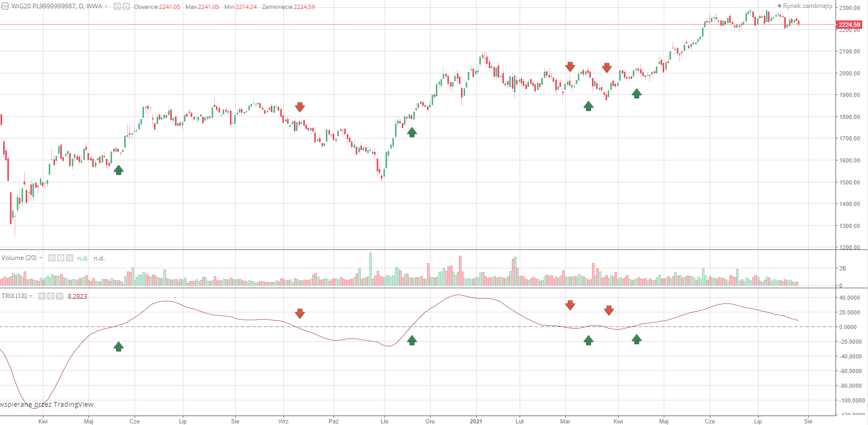Click the Sie label at right end of time axis
Screen dimensions: 868x425
(x=808, y=421)
